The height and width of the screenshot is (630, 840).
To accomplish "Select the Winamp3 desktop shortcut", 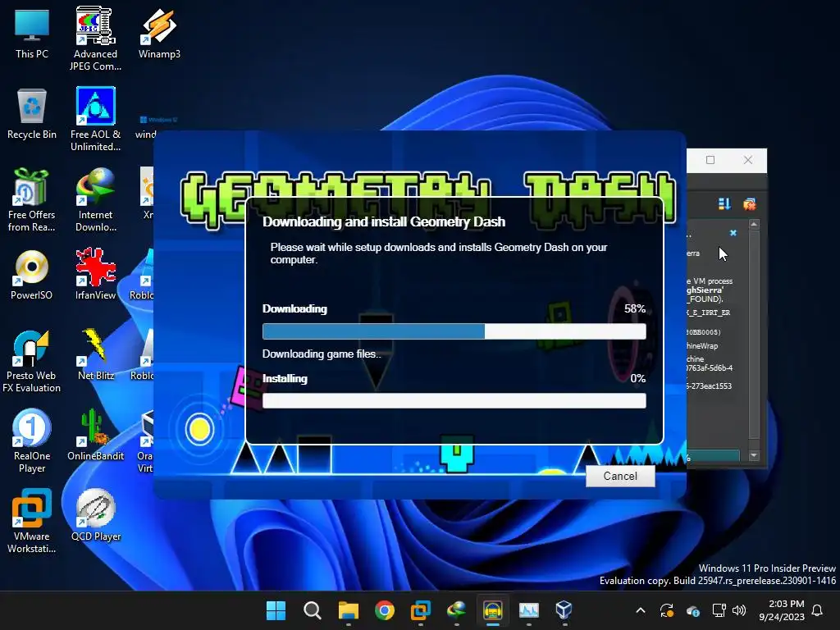I will pyautogui.click(x=159, y=34).
